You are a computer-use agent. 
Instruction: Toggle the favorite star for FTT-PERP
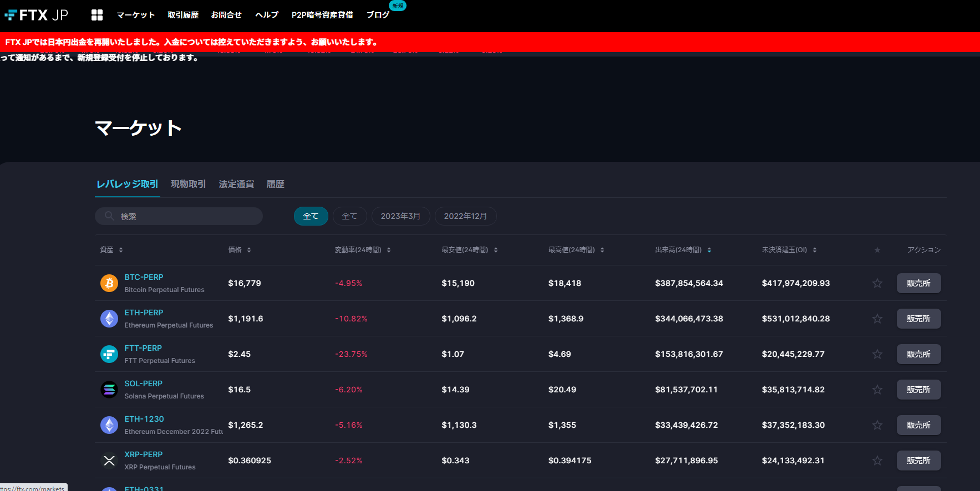pos(877,354)
